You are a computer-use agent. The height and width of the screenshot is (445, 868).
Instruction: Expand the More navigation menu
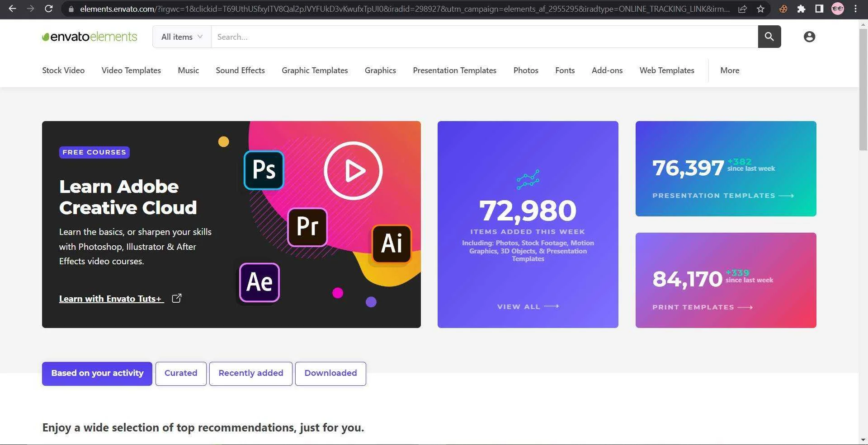point(730,70)
